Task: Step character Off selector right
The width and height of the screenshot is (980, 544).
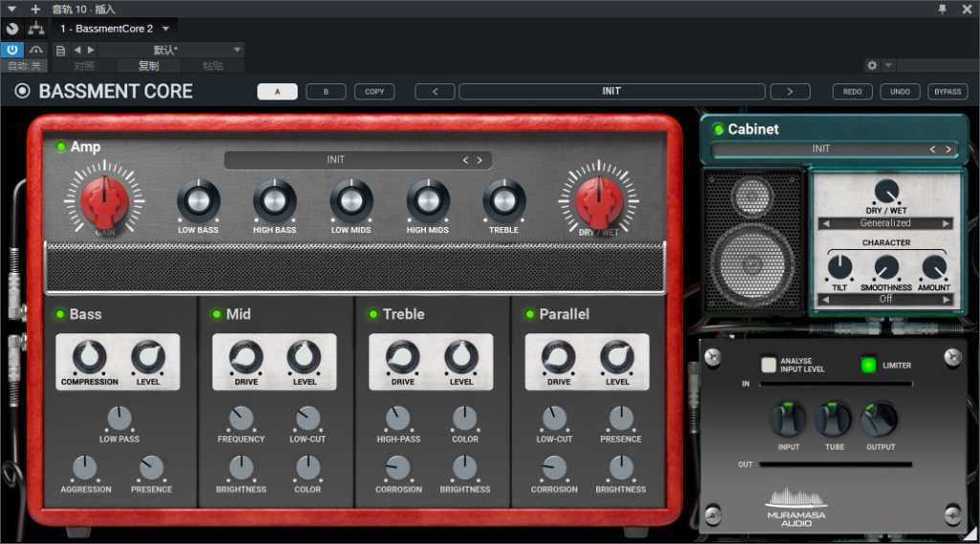Action: pos(946,300)
